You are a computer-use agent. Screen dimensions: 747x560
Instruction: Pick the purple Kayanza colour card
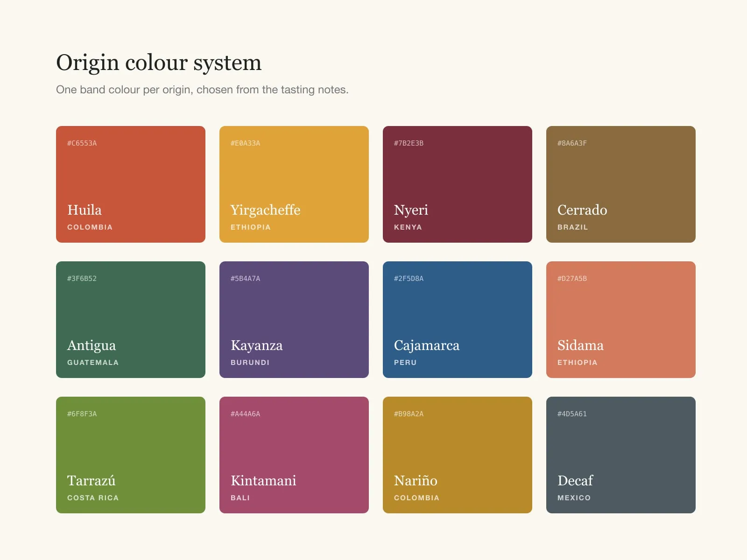click(294, 320)
